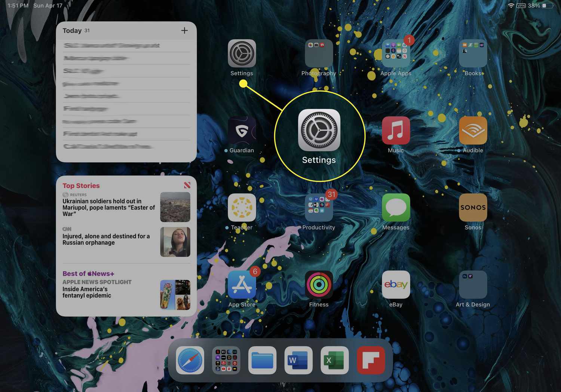Open the Messages app

(396, 208)
